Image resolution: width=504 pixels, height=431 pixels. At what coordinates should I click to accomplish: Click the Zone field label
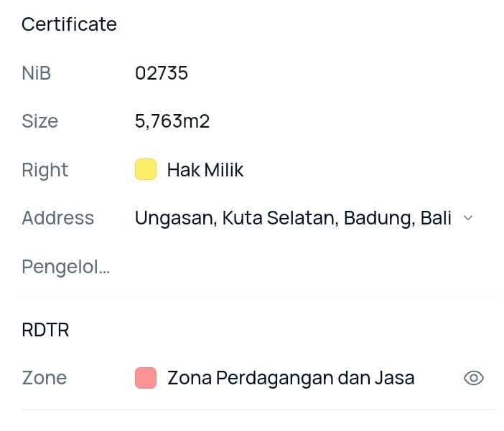click(x=44, y=378)
